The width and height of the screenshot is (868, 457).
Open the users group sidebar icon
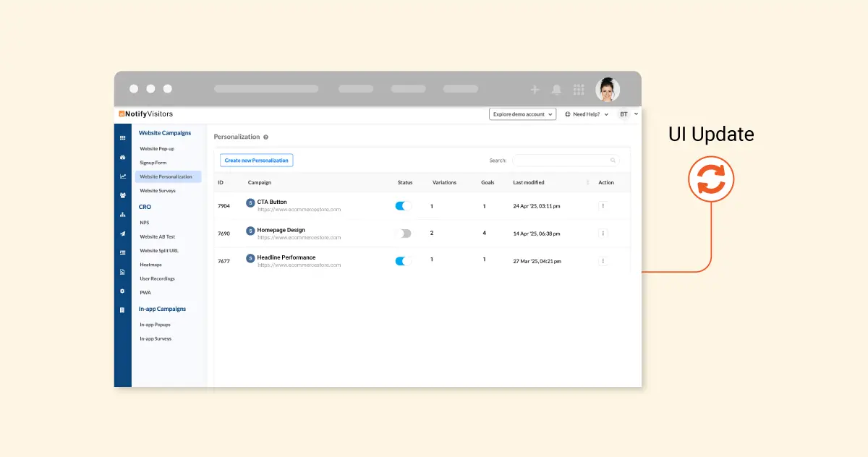point(122,195)
